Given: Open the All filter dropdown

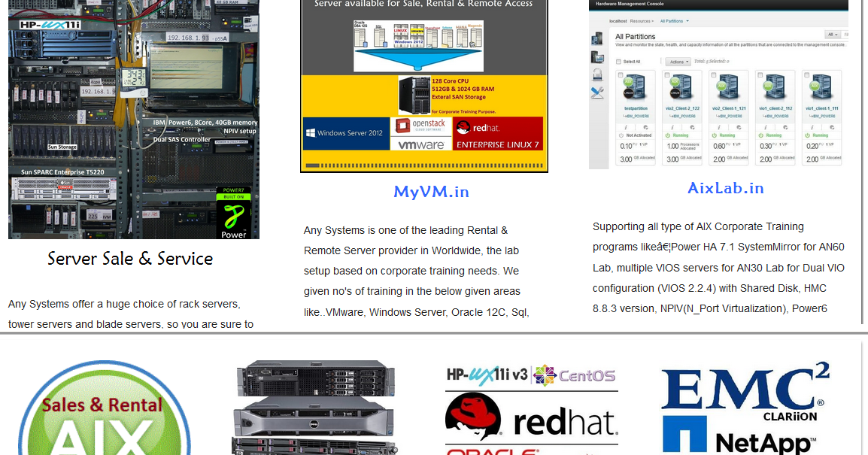Looking at the screenshot, I should (x=833, y=35).
